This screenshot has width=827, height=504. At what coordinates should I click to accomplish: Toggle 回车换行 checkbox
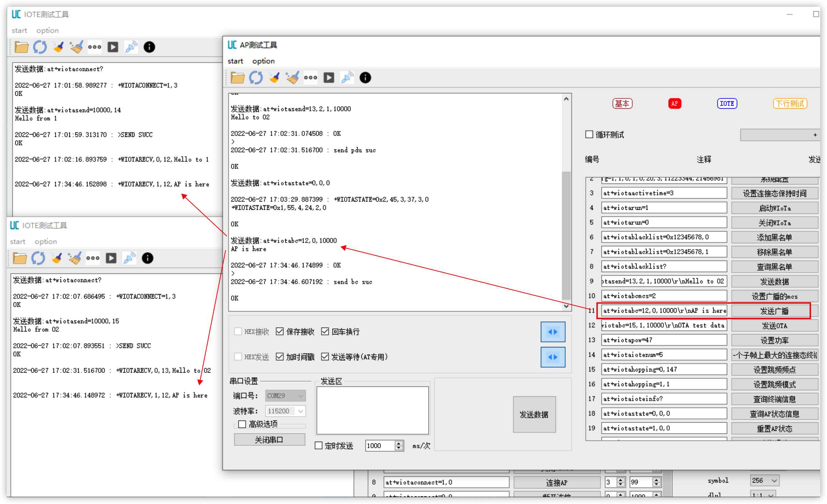coord(325,331)
